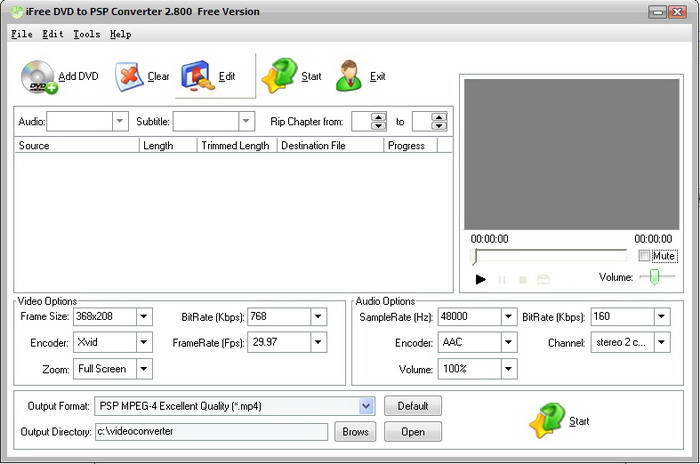Open the Audio track dropdown
The width and height of the screenshot is (700, 464).
[x=120, y=121]
